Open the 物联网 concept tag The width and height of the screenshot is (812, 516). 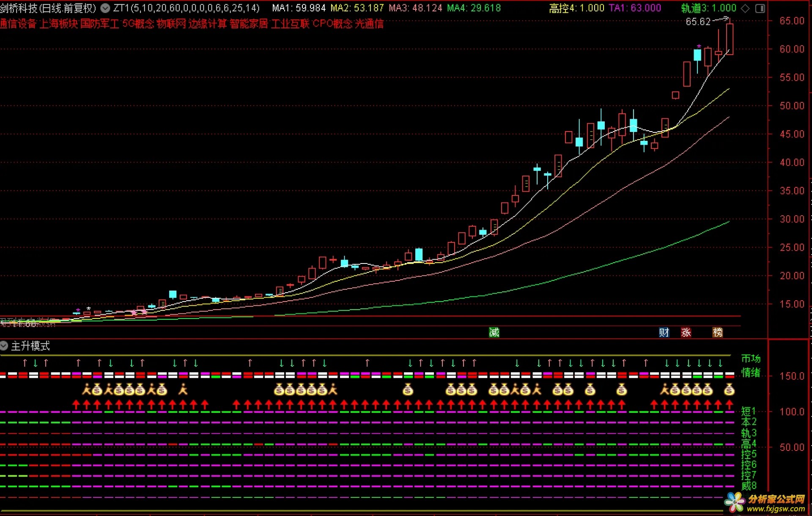click(171, 24)
